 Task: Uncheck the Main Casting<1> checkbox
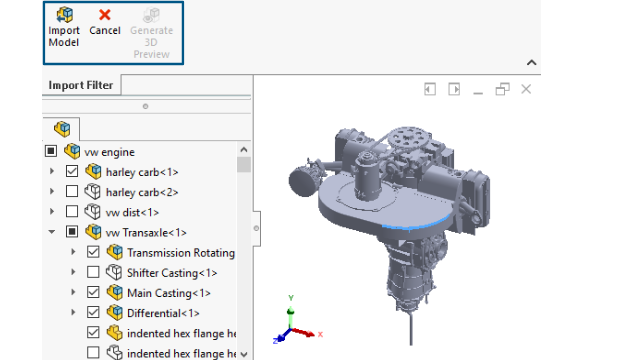[93, 292]
